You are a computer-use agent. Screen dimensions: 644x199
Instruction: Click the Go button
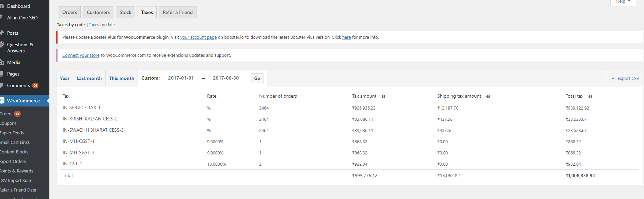click(257, 78)
